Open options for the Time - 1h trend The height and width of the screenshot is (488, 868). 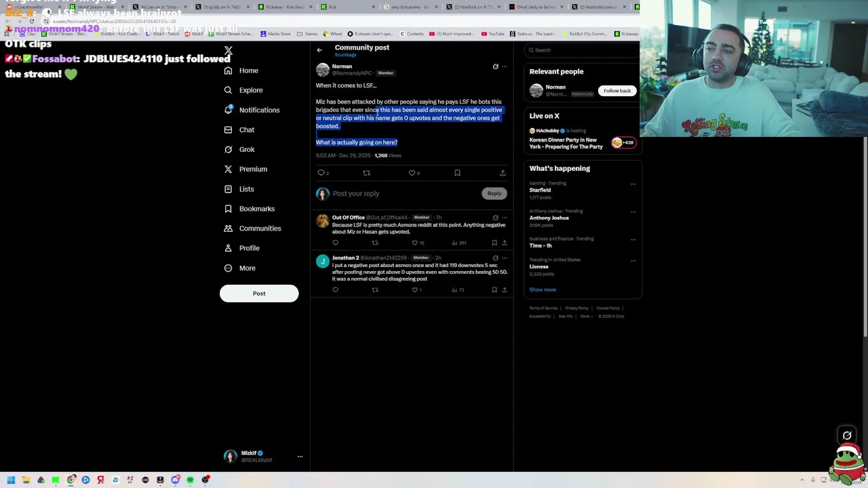tap(633, 239)
